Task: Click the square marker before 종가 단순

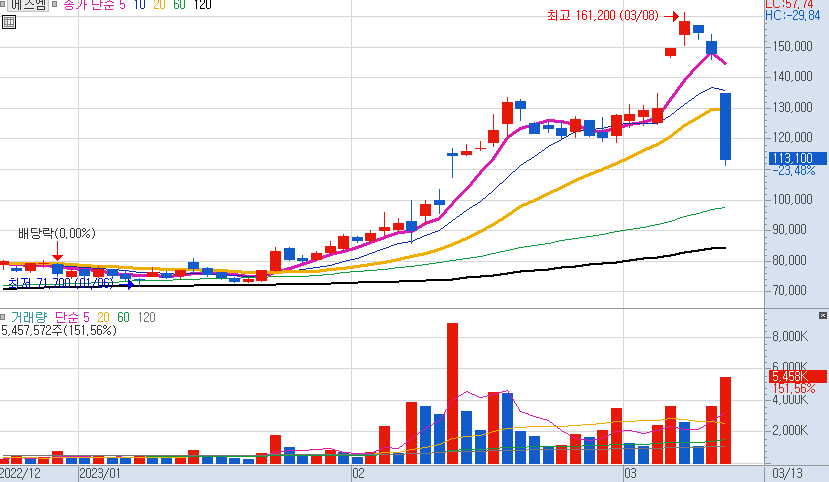Action: tap(54, 4)
